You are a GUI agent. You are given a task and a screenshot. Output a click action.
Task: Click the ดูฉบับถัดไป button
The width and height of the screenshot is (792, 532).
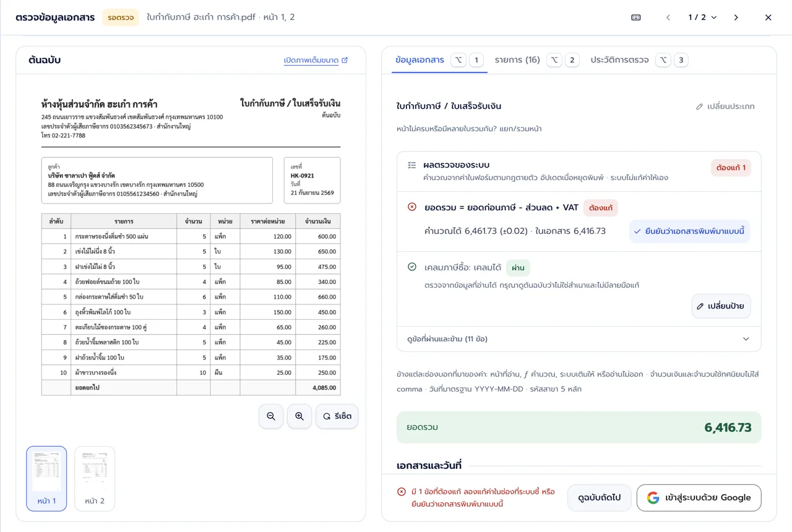pos(599,498)
